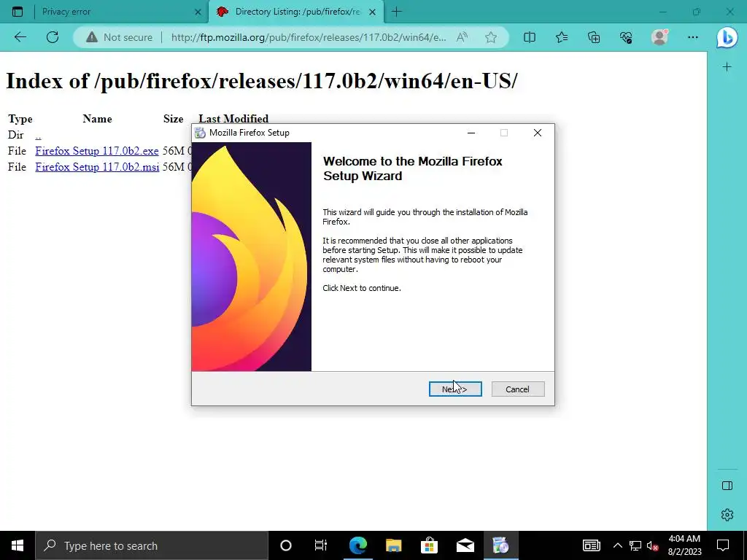The width and height of the screenshot is (747, 560).
Task: Open Task View on taskbar
Action: pyautogui.click(x=321, y=545)
